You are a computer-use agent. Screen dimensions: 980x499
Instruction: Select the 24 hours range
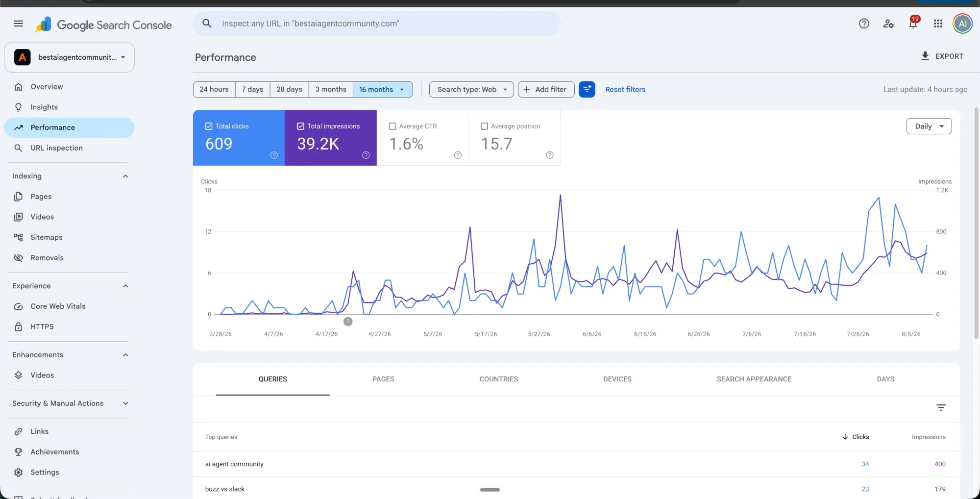214,89
